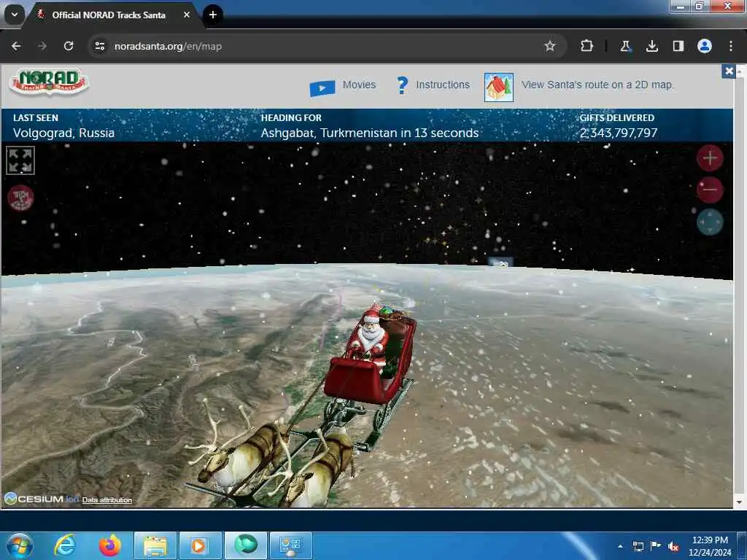Click the 'Ashgabat, Turkmenistan in 13 seconds' text

pos(370,133)
